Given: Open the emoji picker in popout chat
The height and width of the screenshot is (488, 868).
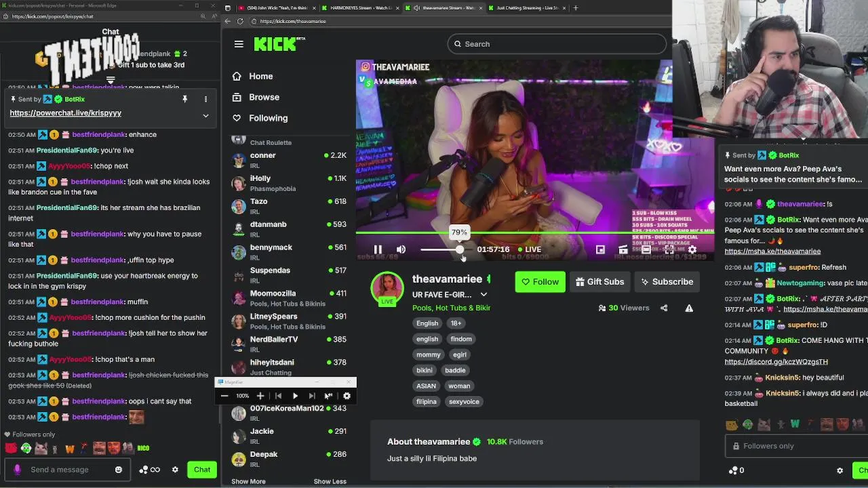Looking at the screenshot, I should click(x=119, y=470).
